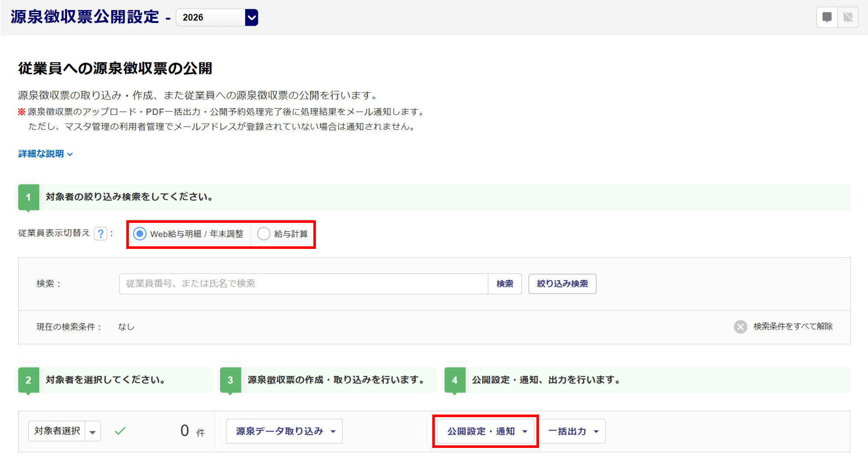
Task: Click the green step 2 number badge
Action: [x=29, y=380]
